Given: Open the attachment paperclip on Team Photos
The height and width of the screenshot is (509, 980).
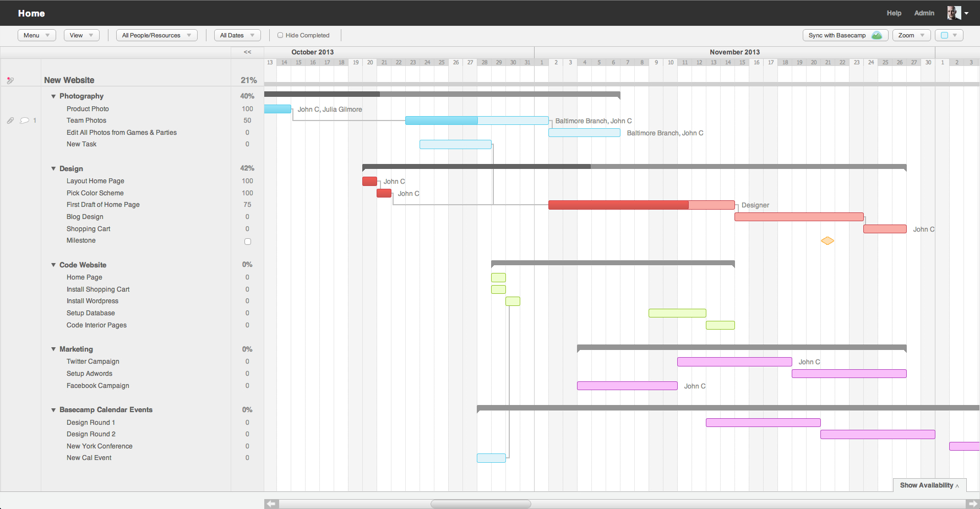Looking at the screenshot, I should [10, 121].
